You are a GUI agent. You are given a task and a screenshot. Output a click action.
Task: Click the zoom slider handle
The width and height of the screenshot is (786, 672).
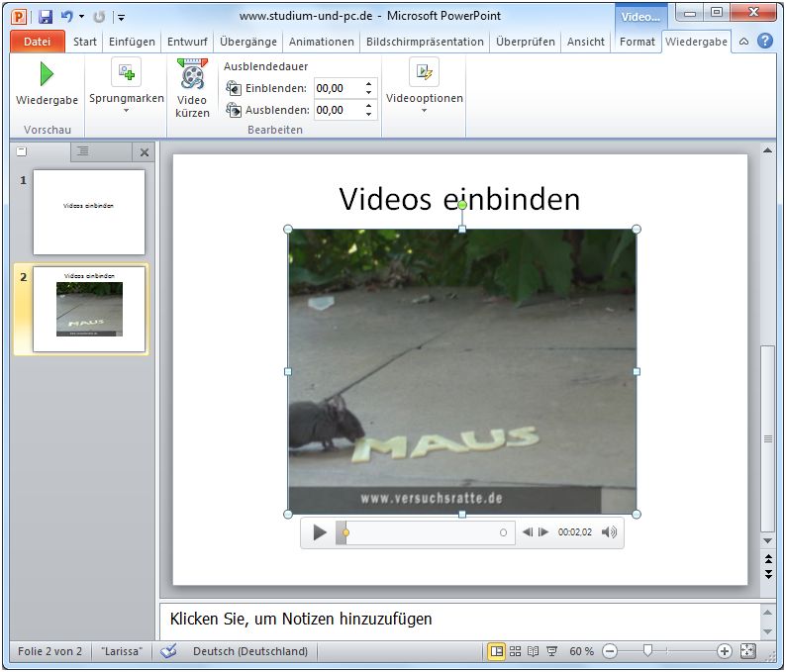647,651
